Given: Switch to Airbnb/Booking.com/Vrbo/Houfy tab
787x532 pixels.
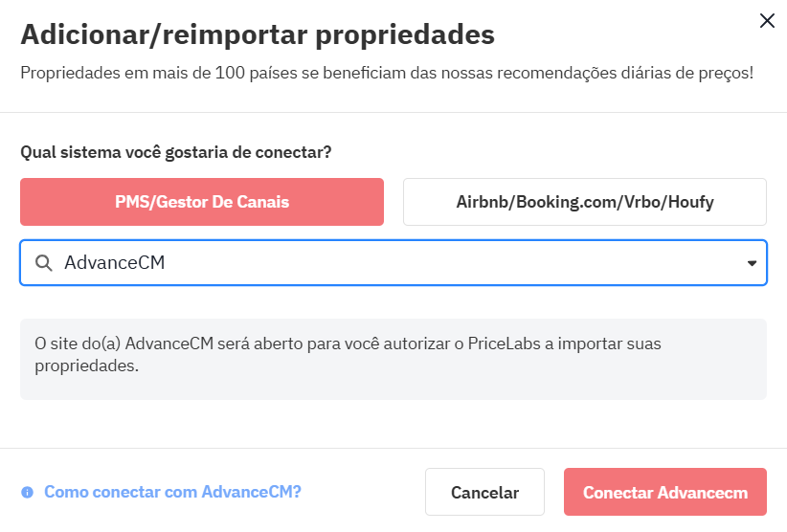Looking at the screenshot, I should 585,202.
